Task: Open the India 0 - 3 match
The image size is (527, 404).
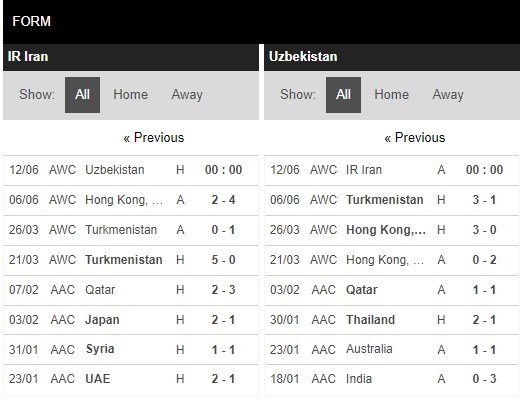Action: tap(392, 379)
